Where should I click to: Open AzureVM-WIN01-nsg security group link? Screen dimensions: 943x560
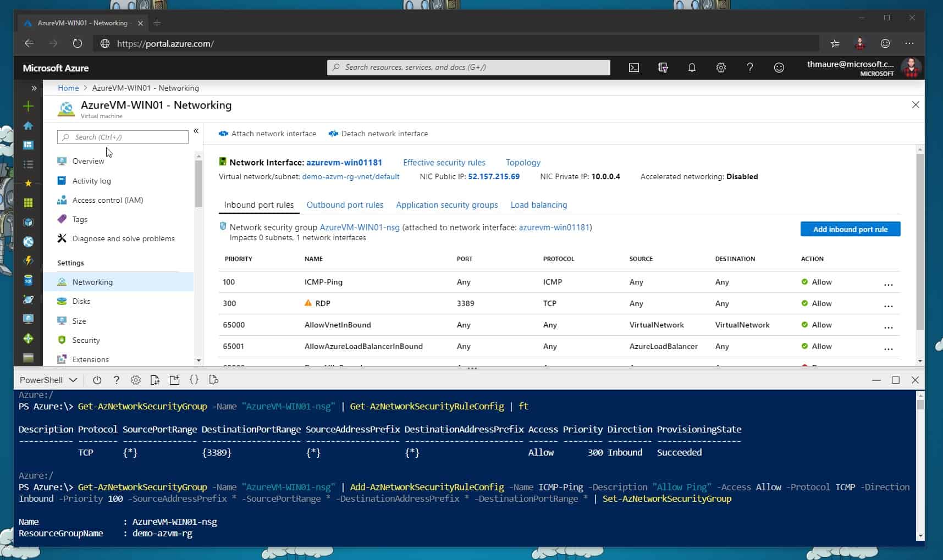tap(360, 227)
